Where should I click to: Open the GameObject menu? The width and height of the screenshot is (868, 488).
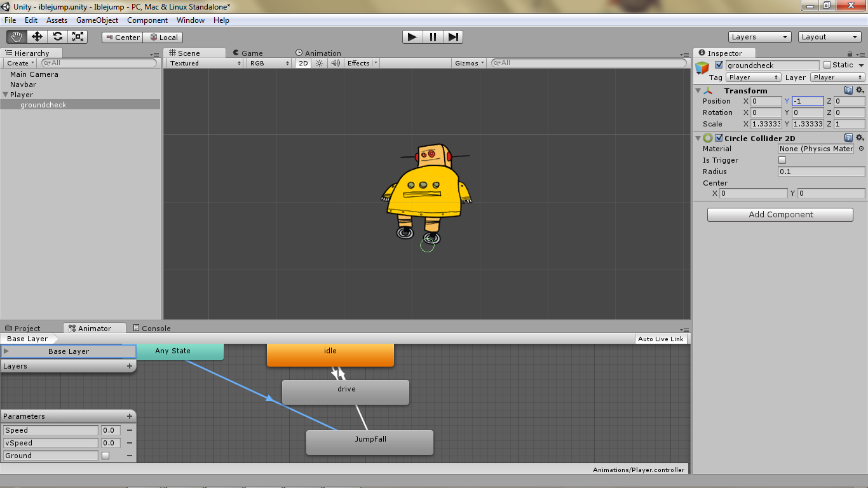(97, 20)
